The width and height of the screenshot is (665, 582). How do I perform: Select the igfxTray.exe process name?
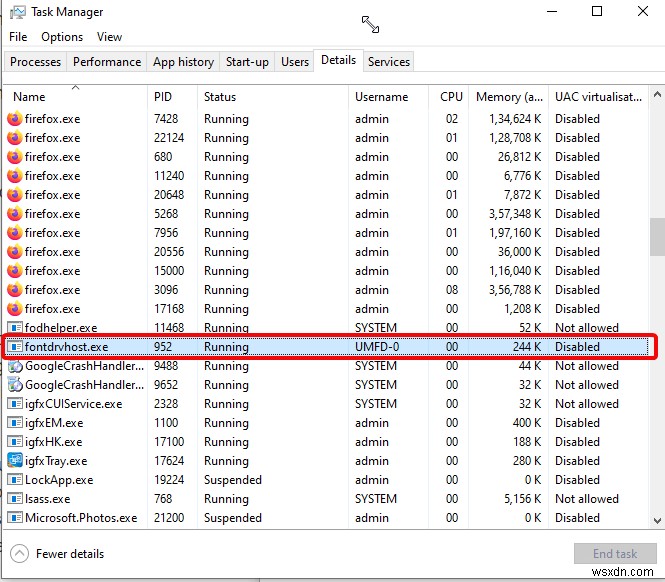click(56, 461)
